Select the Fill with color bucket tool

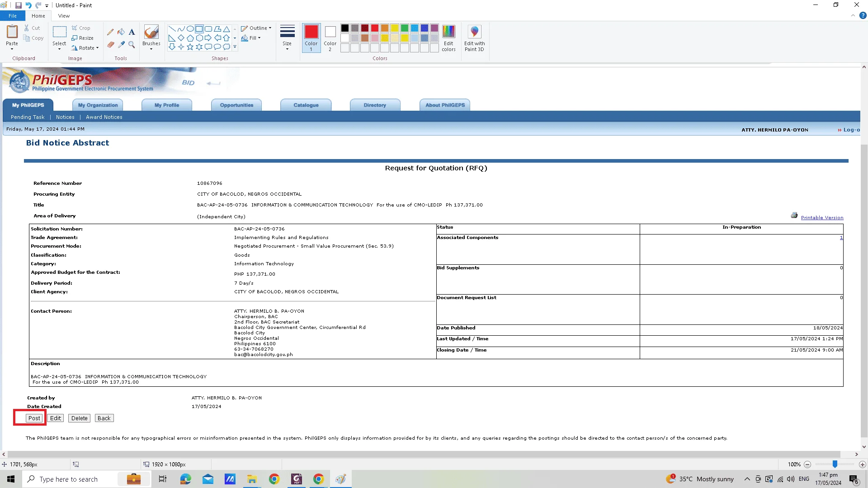(x=121, y=32)
